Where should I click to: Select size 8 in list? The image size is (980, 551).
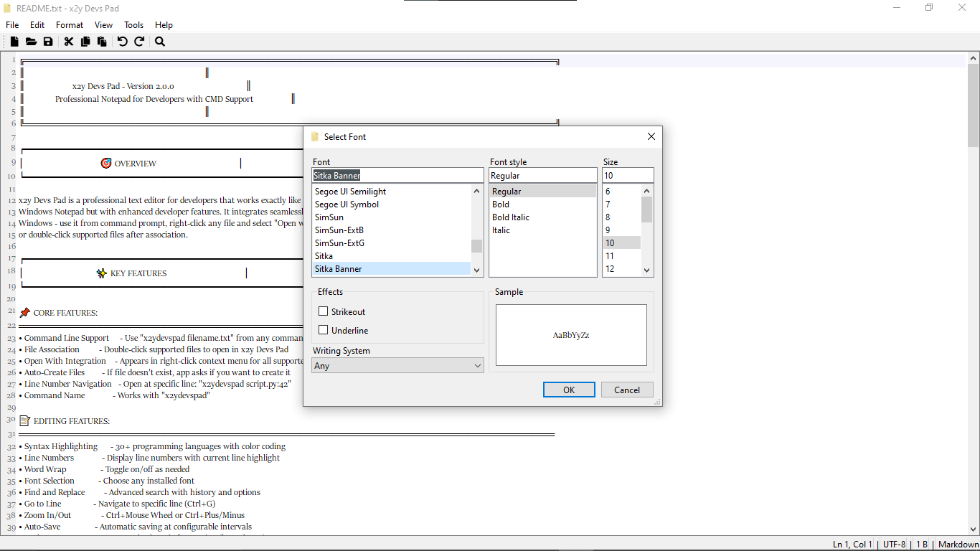tap(622, 217)
